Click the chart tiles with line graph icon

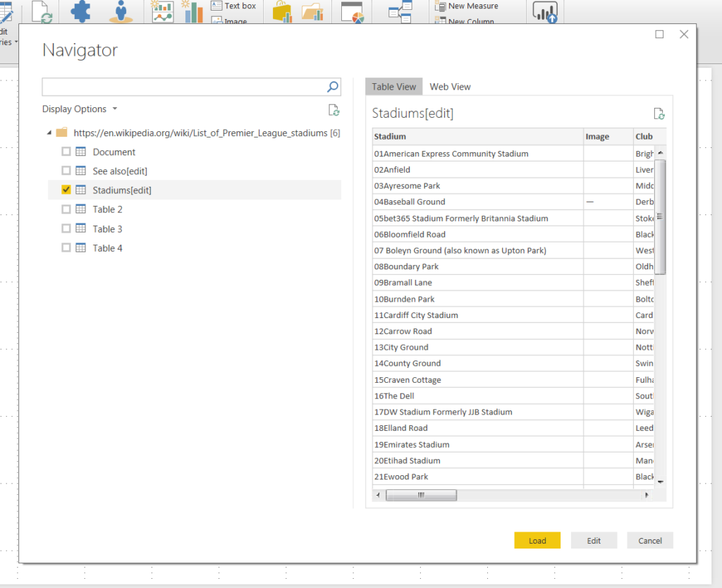coord(163,11)
